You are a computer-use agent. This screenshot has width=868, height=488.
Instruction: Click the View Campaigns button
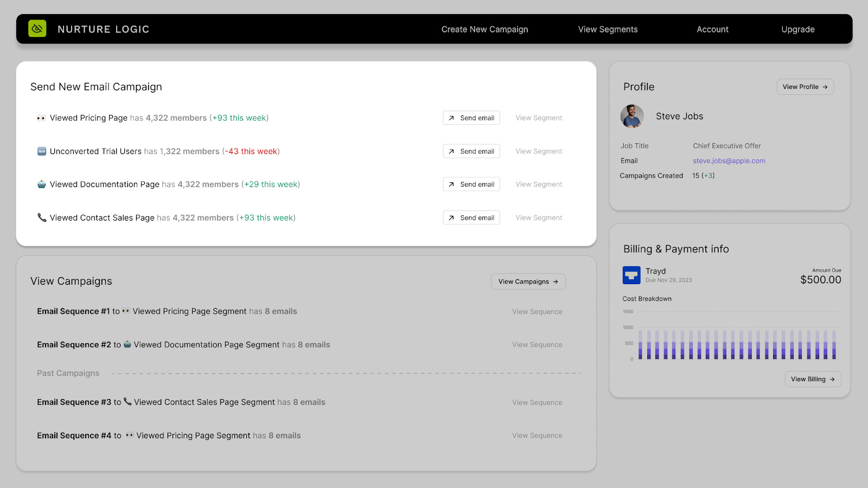[x=528, y=281]
